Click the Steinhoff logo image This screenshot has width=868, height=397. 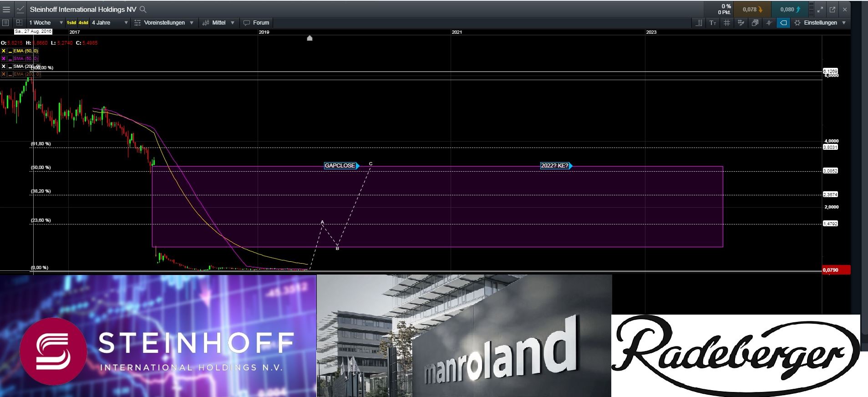click(x=158, y=336)
